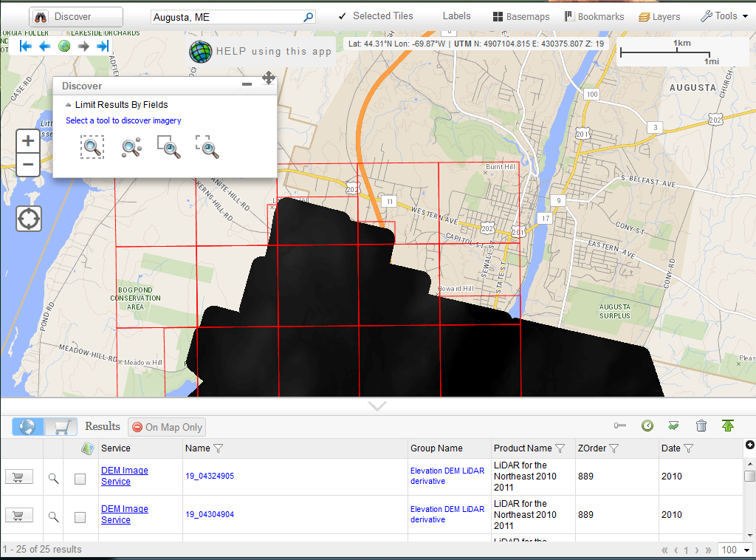Select the dashed-box discover imagery tool

pos(92,147)
